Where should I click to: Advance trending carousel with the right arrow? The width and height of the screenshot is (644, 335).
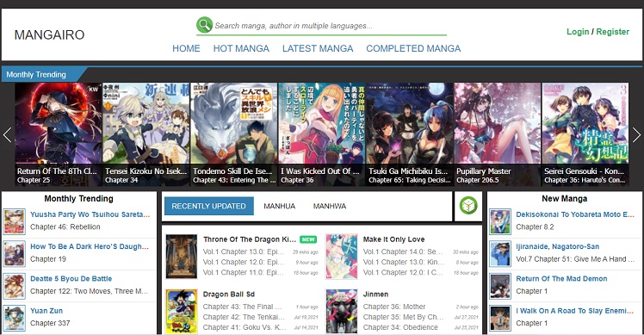(x=636, y=135)
